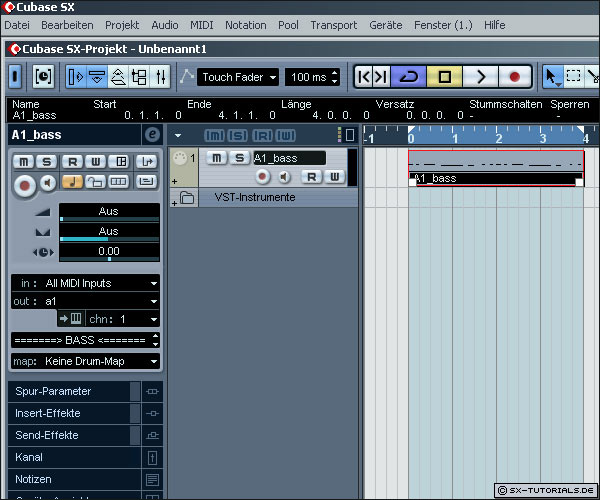Expand the A1_bass track automation plus
Image resolution: width=600 pixels, height=500 pixels.
coord(174,181)
